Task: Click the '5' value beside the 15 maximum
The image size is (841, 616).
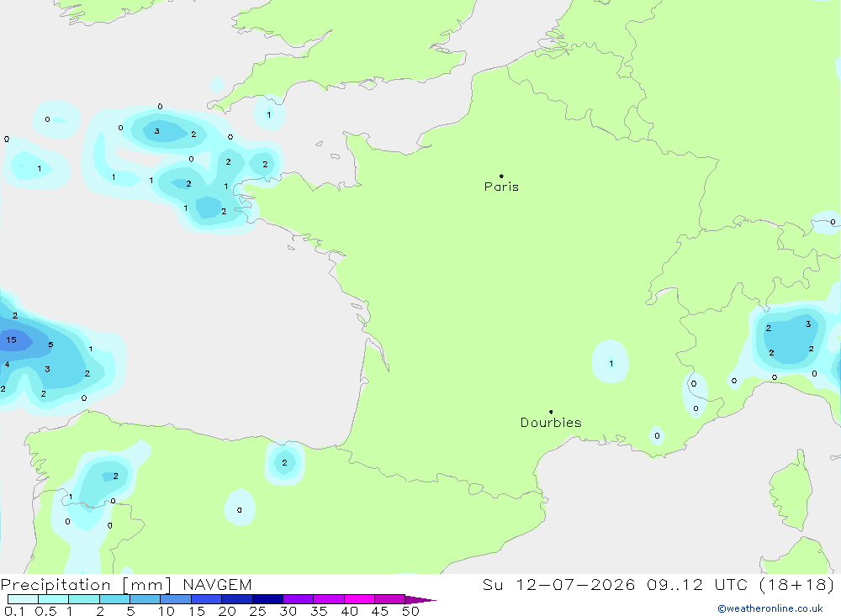Action: click(51, 345)
